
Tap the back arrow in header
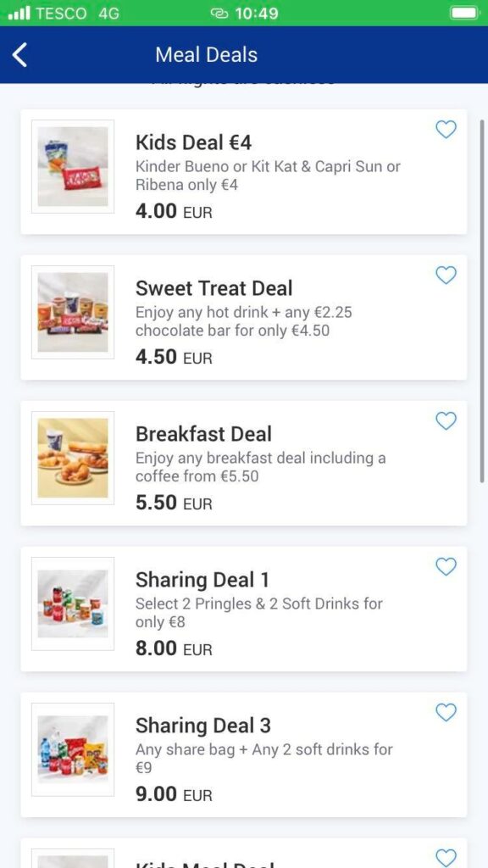point(20,55)
